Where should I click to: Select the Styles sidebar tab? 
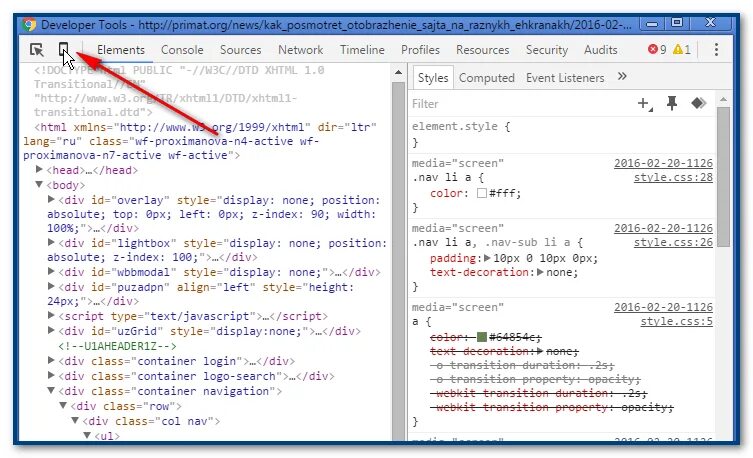click(x=433, y=78)
